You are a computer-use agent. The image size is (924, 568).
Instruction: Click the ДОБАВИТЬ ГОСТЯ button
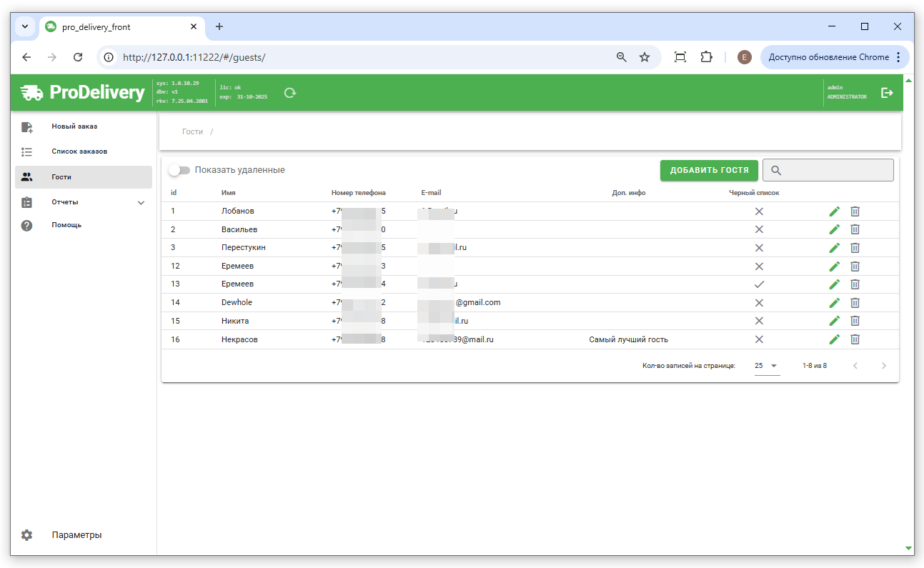click(x=709, y=170)
